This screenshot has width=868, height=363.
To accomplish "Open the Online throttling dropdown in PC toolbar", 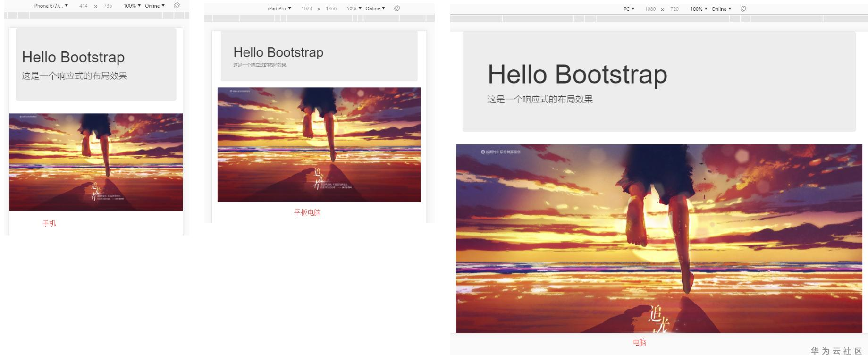I will 722,9.
